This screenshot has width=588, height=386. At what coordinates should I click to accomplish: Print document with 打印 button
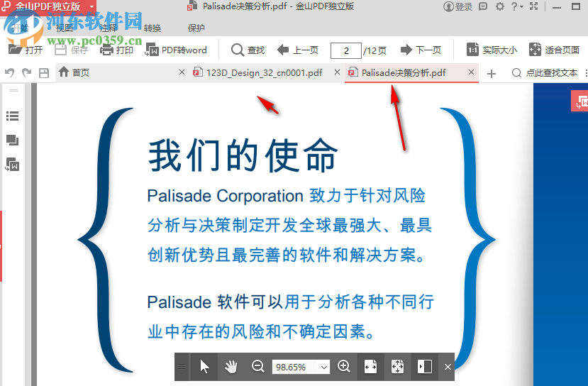[x=116, y=50]
